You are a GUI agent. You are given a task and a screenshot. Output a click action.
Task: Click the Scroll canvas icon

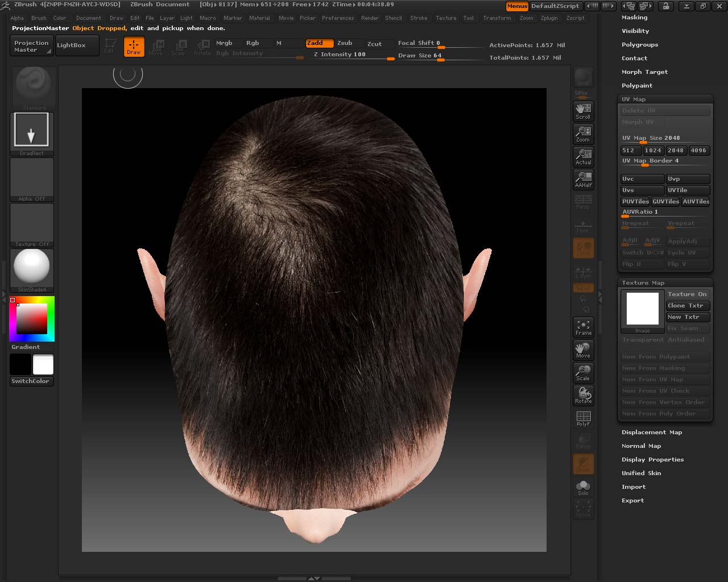(x=583, y=111)
